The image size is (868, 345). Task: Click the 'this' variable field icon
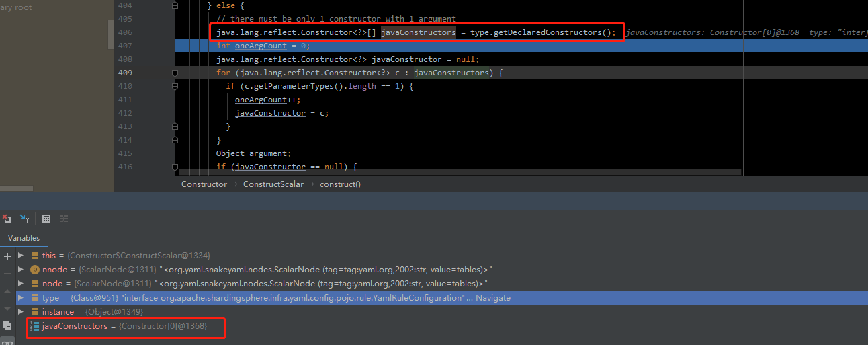click(35, 256)
